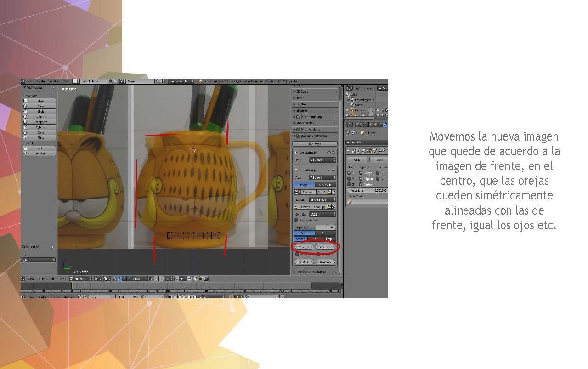
Task: Select Stretch image fit mode
Action: tap(301, 239)
